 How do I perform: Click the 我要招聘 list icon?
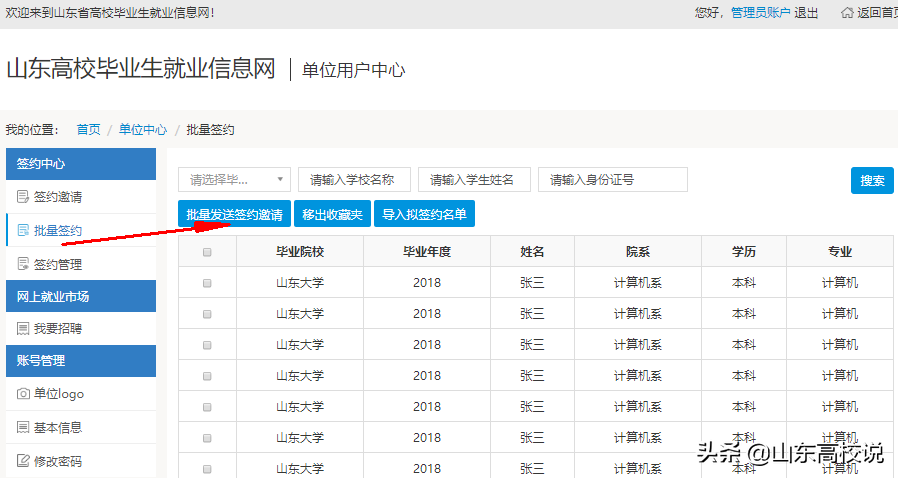click(x=23, y=329)
